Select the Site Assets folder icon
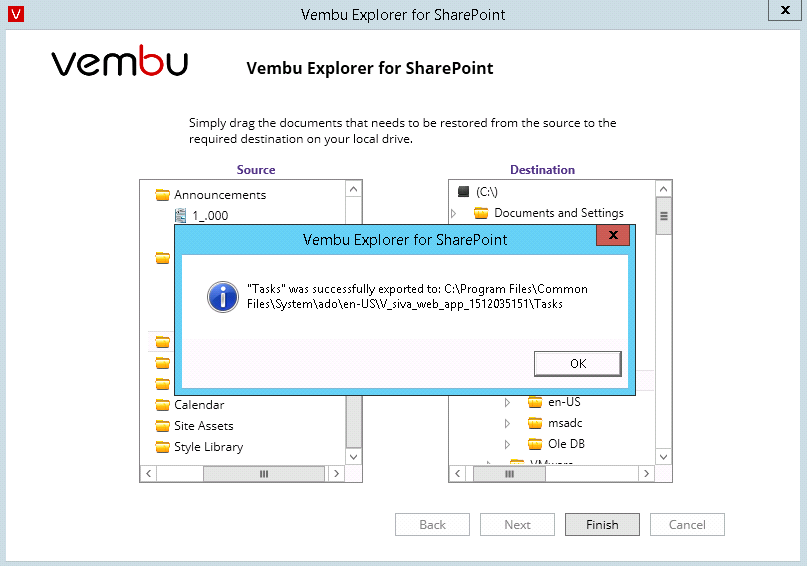 click(x=163, y=426)
